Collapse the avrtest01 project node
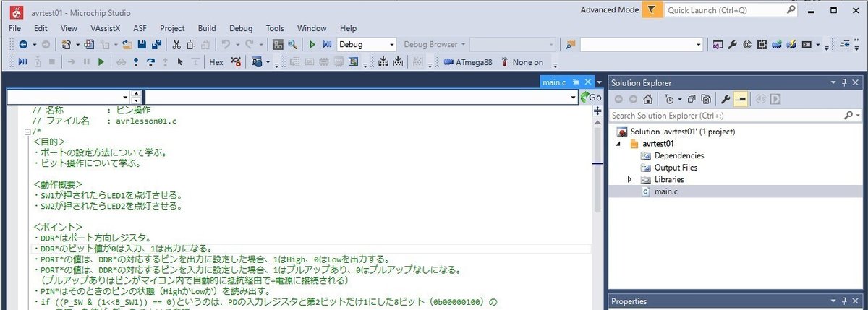Viewport: 868px width, 310px height. (x=619, y=144)
